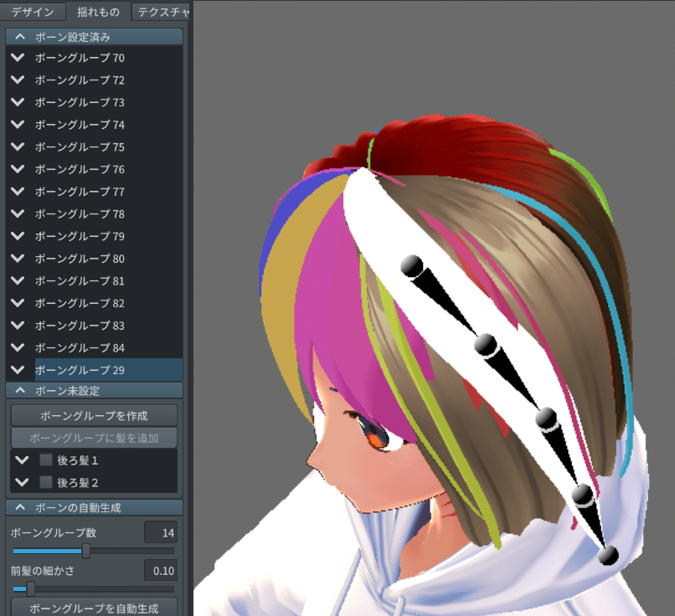Select the ボーングループ 84 row
The image size is (675, 616).
tap(109, 347)
